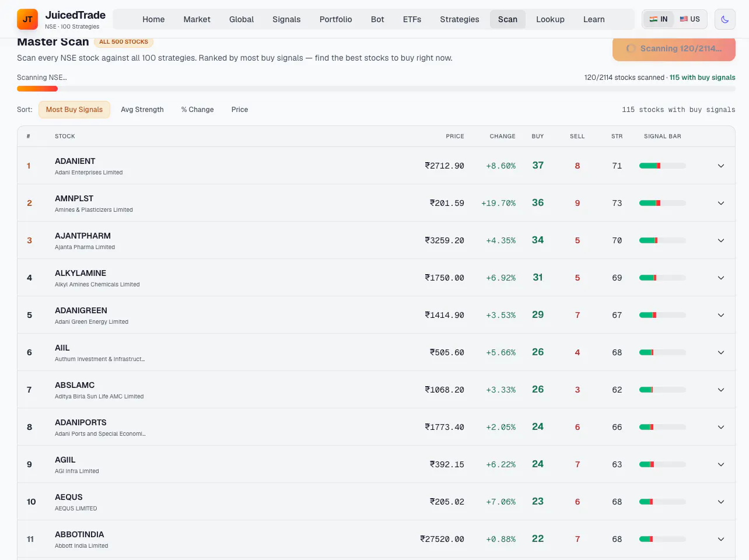Image resolution: width=749 pixels, height=560 pixels.
Task: Open the ETFs nav item
Action: [x=412, y=19]
